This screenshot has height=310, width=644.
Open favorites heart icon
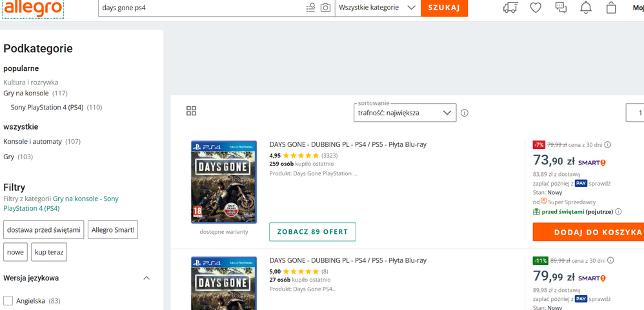click(x=535, y=8)
